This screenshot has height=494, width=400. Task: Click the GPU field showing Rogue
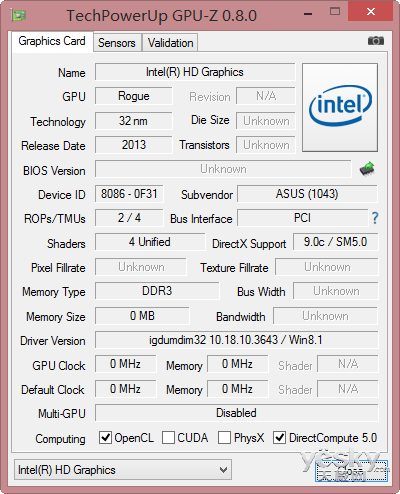click(x=134, y=96)
